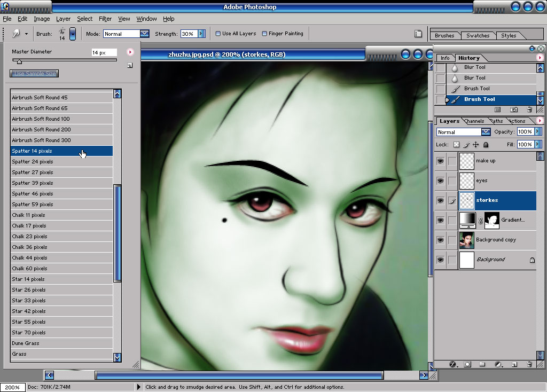Viewport: 547px width, 392px height.
Task: Click the paintbrush indicator beside storkes layer
Action: click(452, 200)
